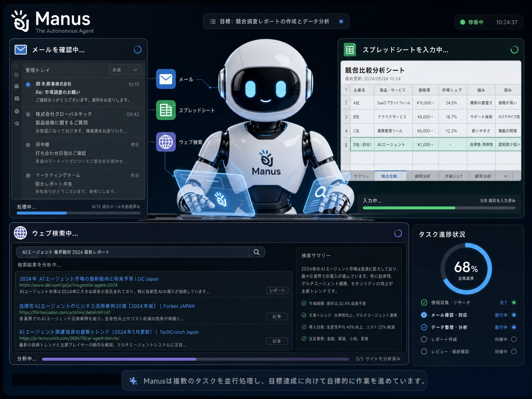Click the check icon beside 導入効果 summary line
This screenshot has width=532, height=399.
tap(304, 327)
